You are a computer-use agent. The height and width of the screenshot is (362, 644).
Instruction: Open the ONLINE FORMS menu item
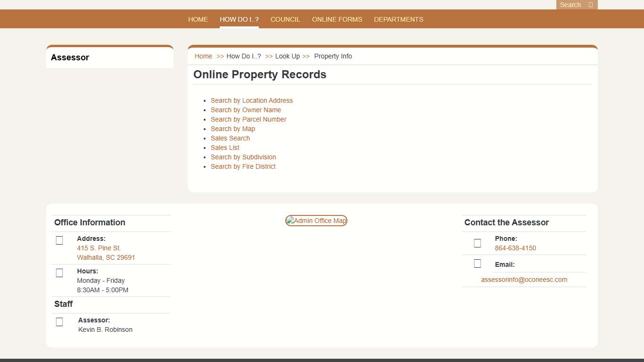pos(337,19)
